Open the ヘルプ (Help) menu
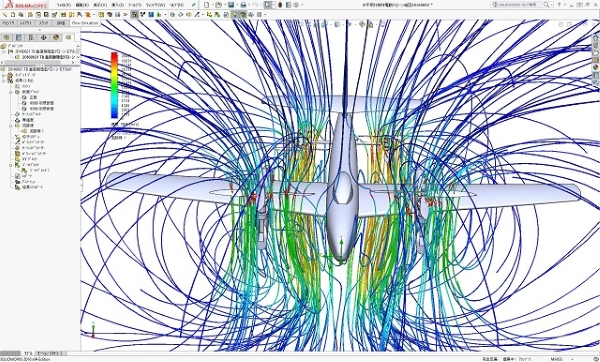Viewport: 600px width, 362px height. tap(176, 5)
